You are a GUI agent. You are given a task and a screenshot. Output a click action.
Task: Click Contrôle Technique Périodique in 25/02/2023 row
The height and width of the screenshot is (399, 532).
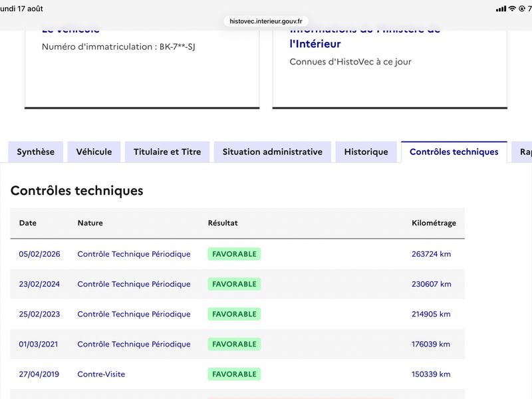pyautogui.click(x=134, y=314)
